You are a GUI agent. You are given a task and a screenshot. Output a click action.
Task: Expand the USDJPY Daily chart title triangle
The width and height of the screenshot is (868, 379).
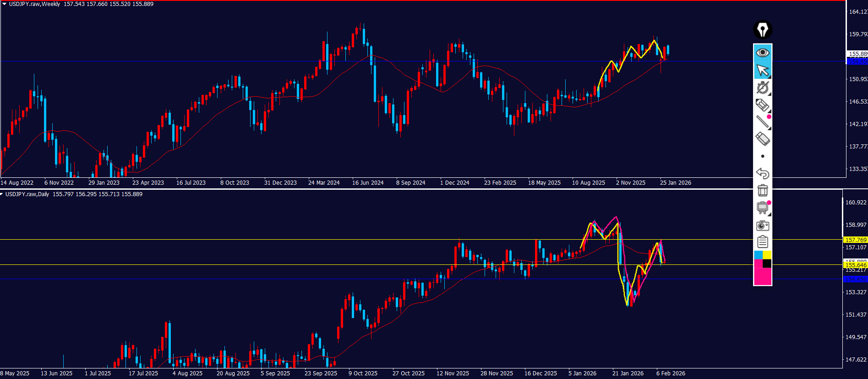[2, 194]
